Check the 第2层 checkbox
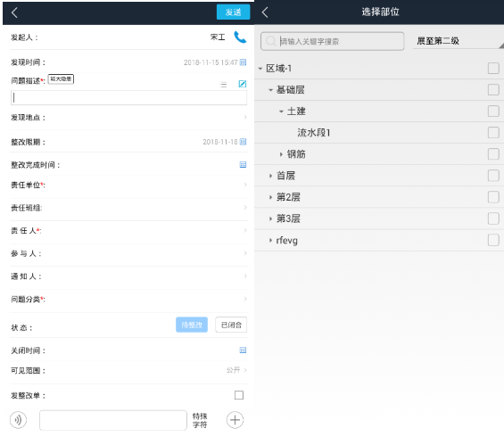 (493, 197)
